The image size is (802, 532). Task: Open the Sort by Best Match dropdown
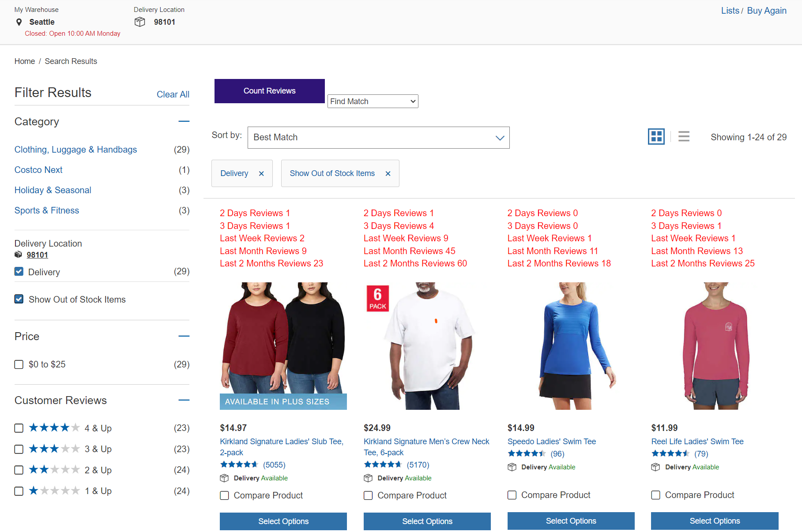(x=379, y=138)
